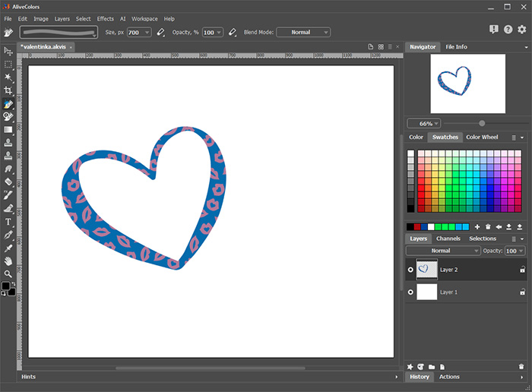Expand the Hints panel arrow
Viewport: 532px width, 392px height.
[x=396, y=377]
